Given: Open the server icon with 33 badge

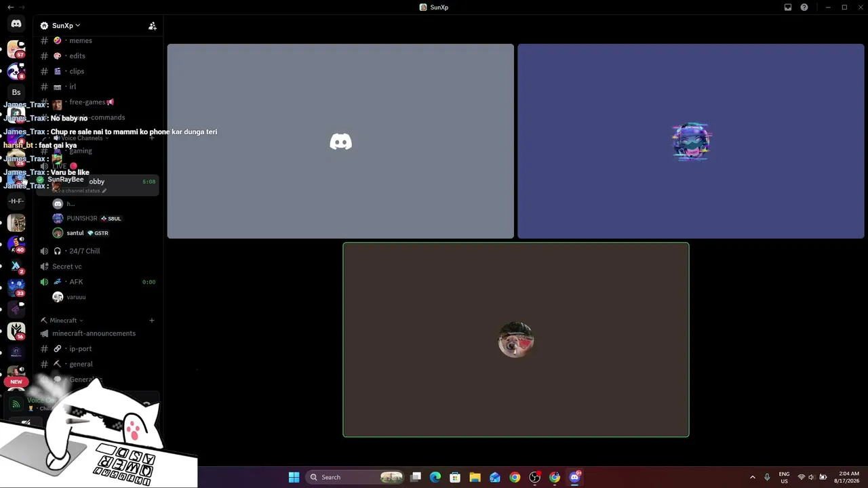Looking at the screenshot, I should (x=16, y=287).
